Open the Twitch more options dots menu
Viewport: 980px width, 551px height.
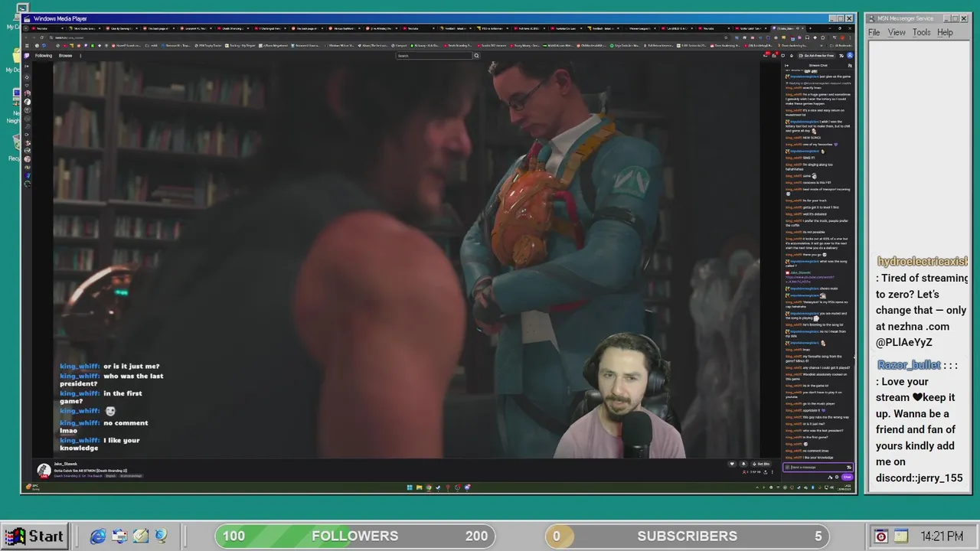82,56
